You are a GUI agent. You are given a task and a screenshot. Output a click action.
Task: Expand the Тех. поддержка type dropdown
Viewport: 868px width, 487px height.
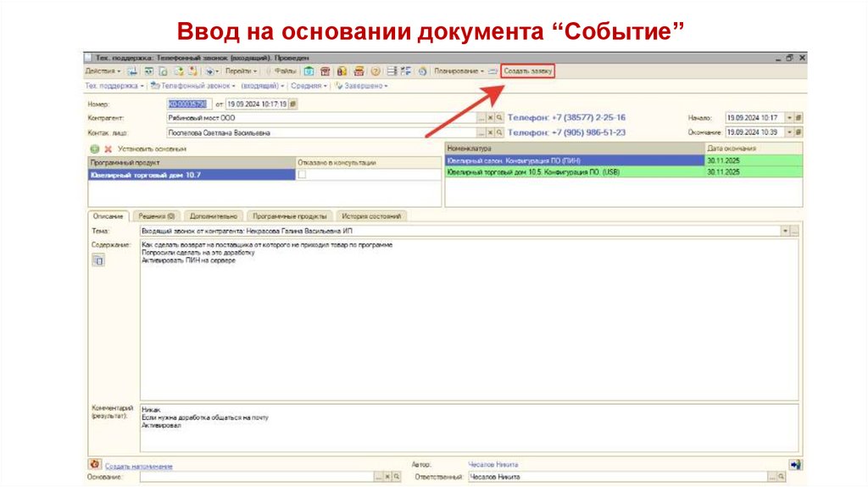click(x=114, y=86)
